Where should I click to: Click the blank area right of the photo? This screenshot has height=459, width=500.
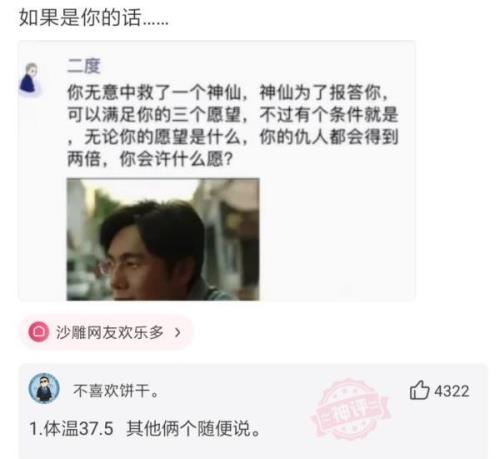(x=337, y=239)
